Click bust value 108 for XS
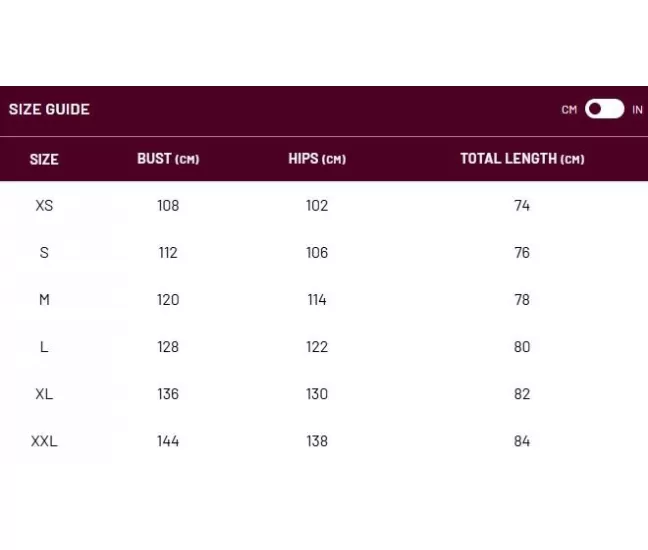Screen dimensions: 648x550 click(168, 205)
